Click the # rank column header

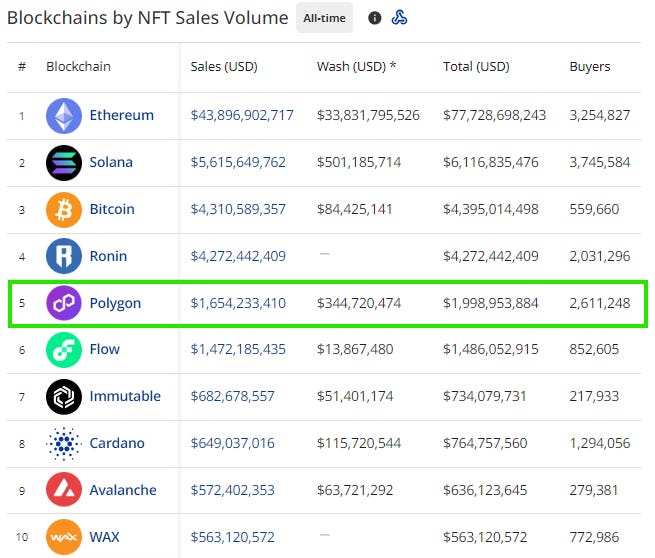pyautogui.click(x=22, y=66)
